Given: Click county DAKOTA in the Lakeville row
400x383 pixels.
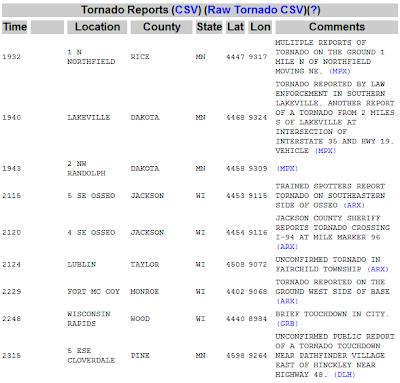Looking at the screenshot, I should (145, 118).
